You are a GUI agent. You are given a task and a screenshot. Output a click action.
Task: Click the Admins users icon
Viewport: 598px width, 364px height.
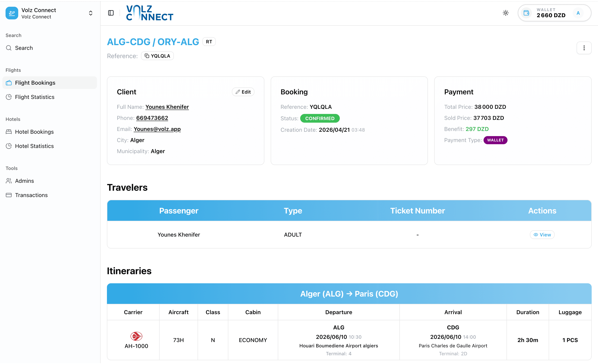[x=9, y=181]
